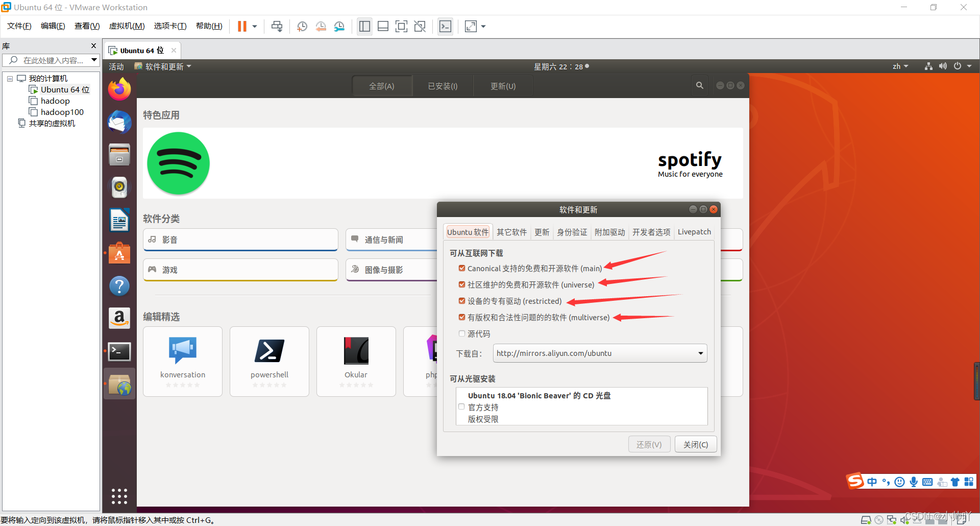Click the Amazon icon in dock
The image size is (980, 526).
119,318
